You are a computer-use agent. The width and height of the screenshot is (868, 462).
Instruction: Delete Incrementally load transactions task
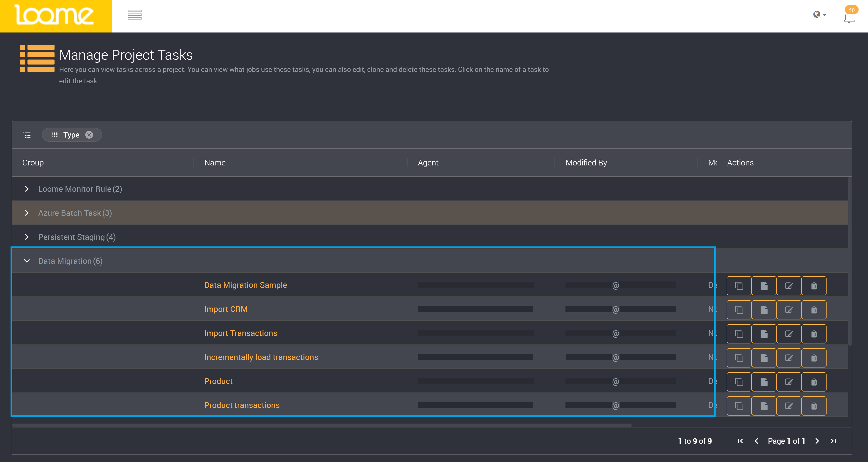(x=814, y=358)
